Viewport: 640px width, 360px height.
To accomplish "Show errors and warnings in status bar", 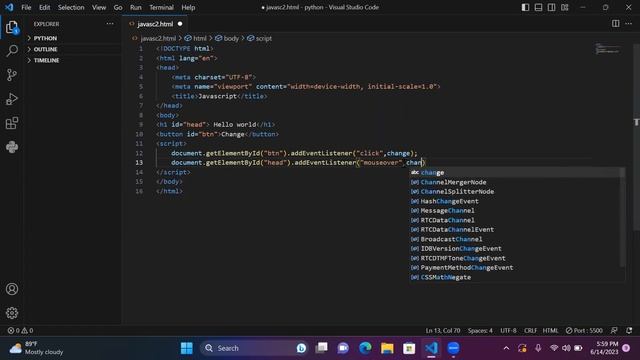I will [20, 331].
